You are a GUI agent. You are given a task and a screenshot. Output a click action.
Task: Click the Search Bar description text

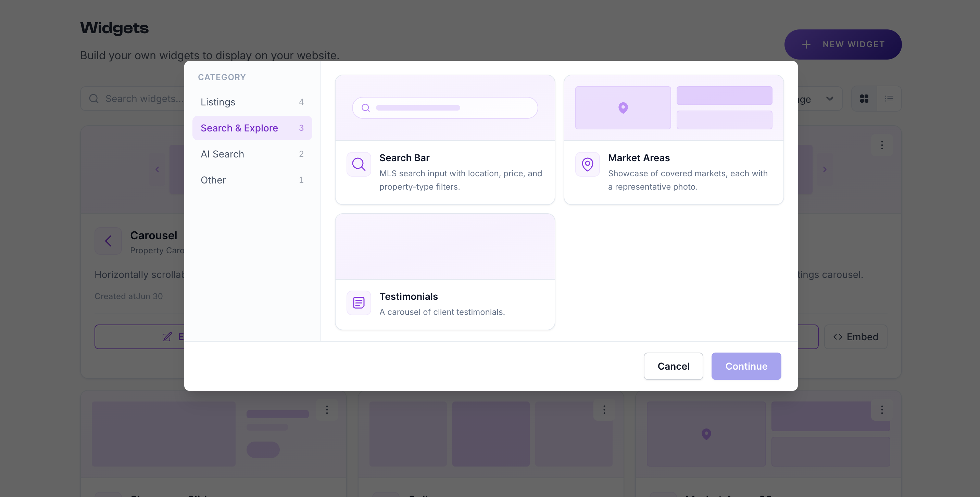point(460,180)
